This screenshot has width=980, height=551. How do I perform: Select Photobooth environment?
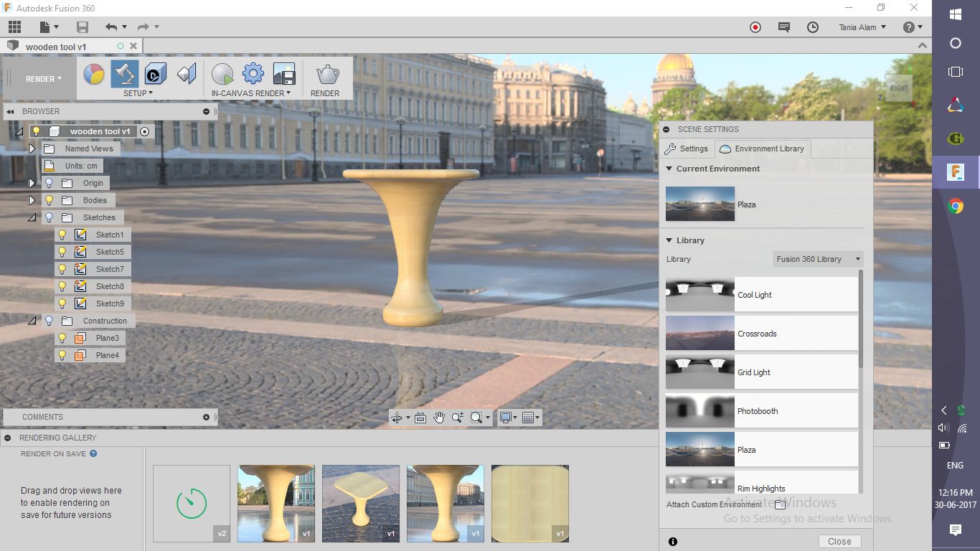click(761, 411)
